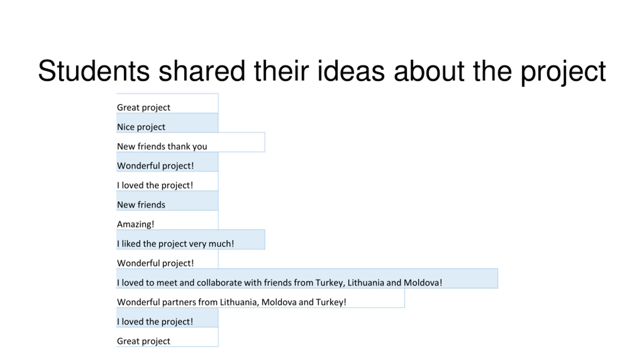Select 'I liked the project very much!' row

(x=191, y=240)
